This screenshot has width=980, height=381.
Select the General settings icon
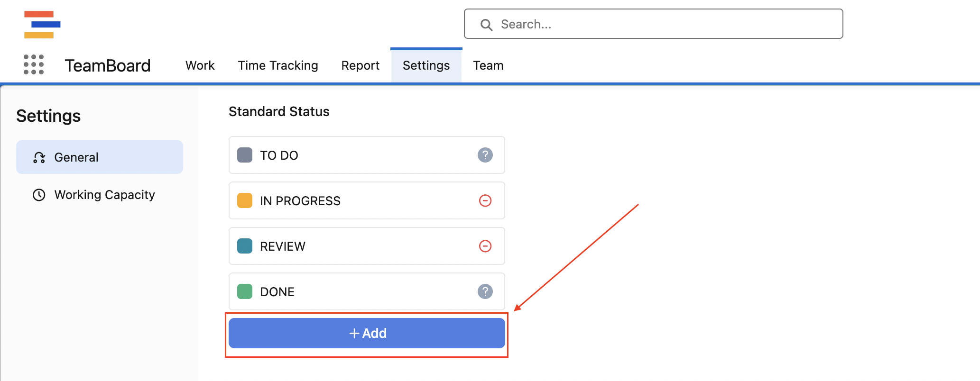click(39, 157)
